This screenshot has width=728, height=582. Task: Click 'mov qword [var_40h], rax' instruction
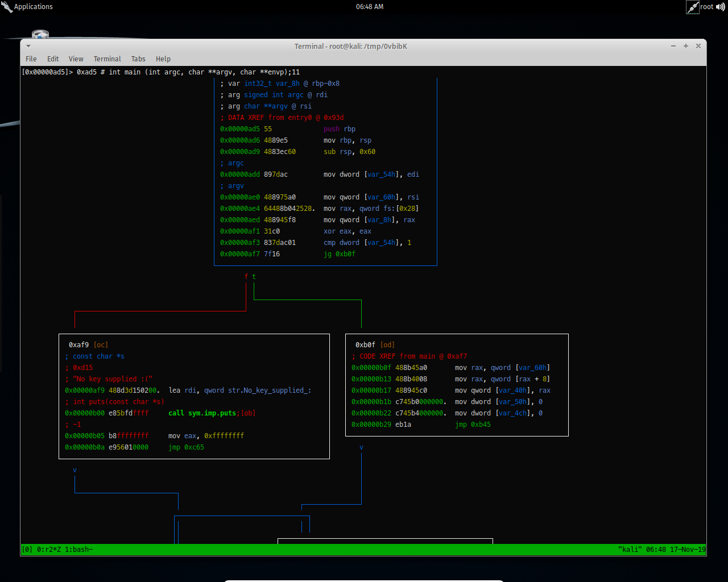tap(503, 390)
